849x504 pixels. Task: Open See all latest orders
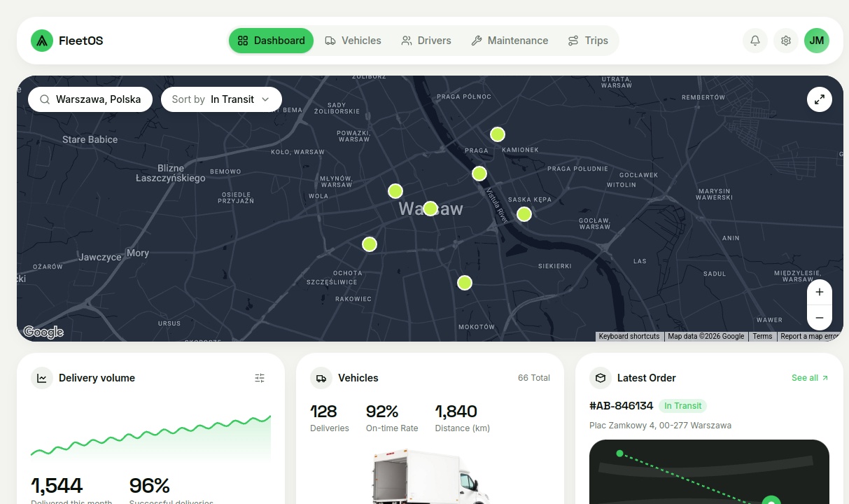click(810, 378)
